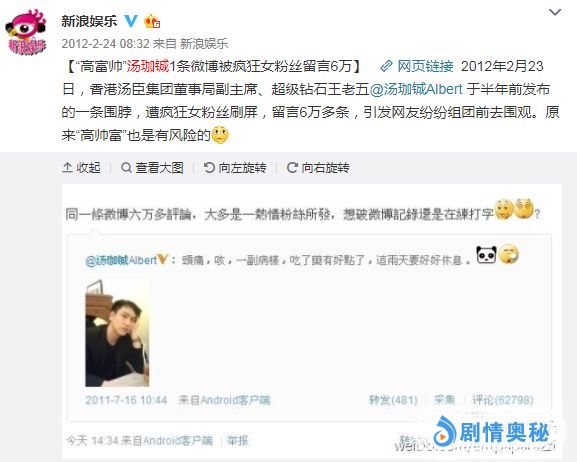The image size is (577, 462).
Task: Click the panda emoji in quoted post
Action: tap(486, 255)
